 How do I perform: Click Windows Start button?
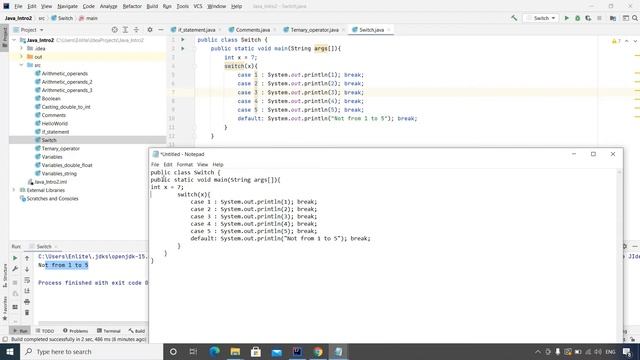pos(10,352)
